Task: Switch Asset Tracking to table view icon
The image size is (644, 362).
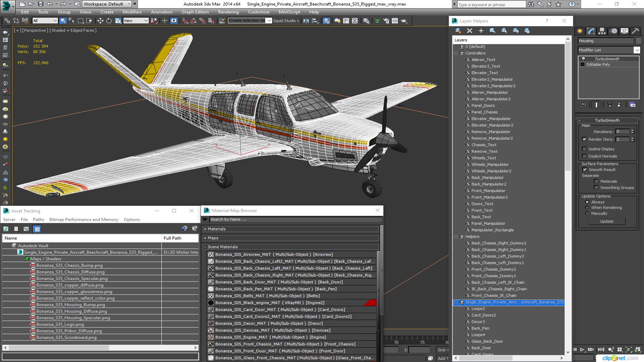Action: tap(37, 229)
